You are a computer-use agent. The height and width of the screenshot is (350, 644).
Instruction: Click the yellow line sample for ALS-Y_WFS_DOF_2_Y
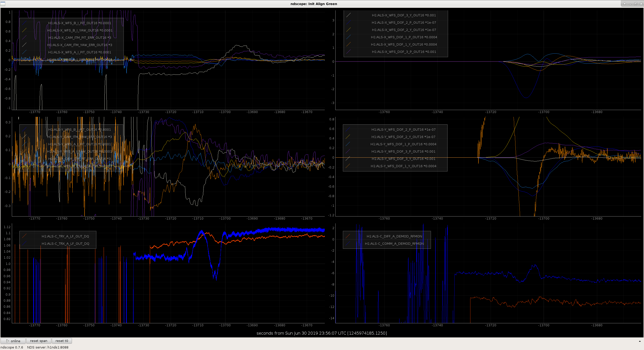pos(348,137)
